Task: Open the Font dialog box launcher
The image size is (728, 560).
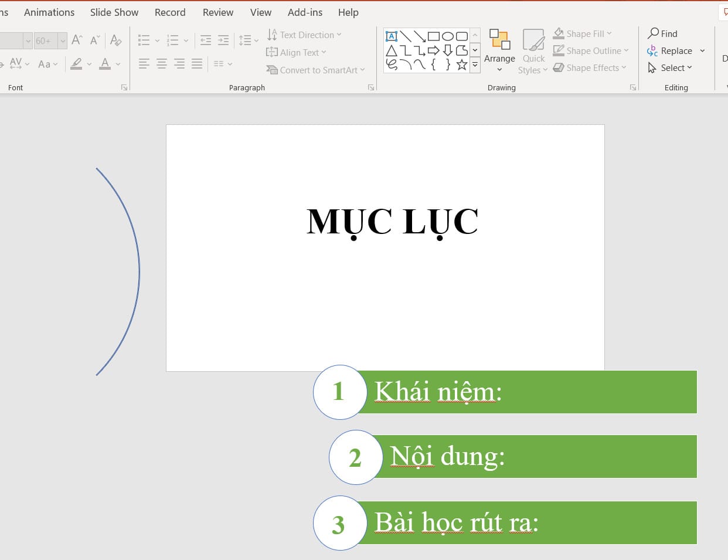Action: click(x=124, y=87)
